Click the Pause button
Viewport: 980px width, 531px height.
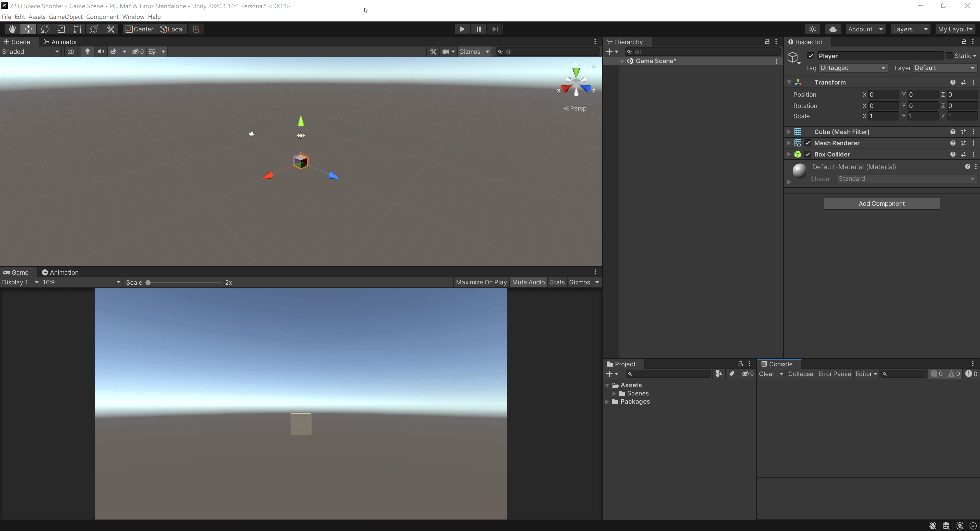[x=478, y=29]
